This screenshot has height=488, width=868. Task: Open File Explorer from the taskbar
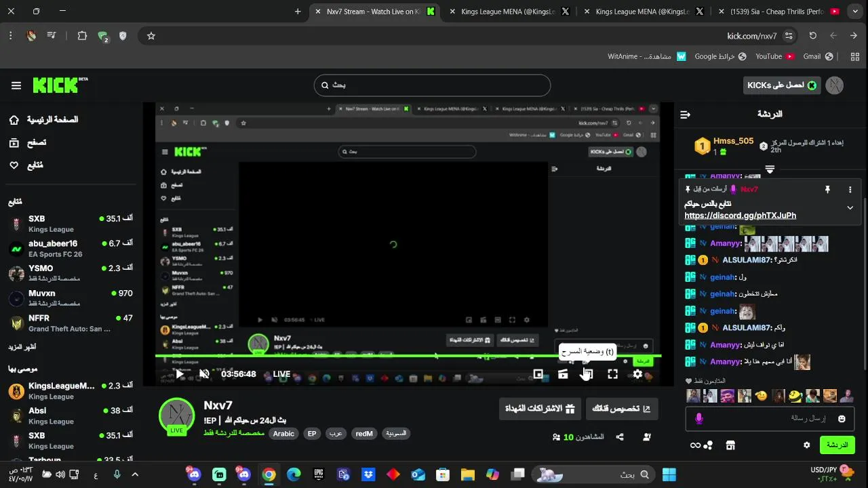click(x=467, y=474)
